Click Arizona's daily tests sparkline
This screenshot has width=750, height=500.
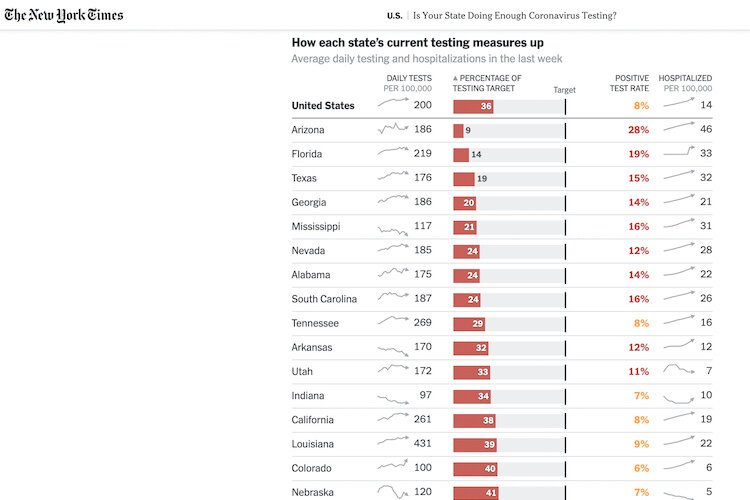[393, 129]
